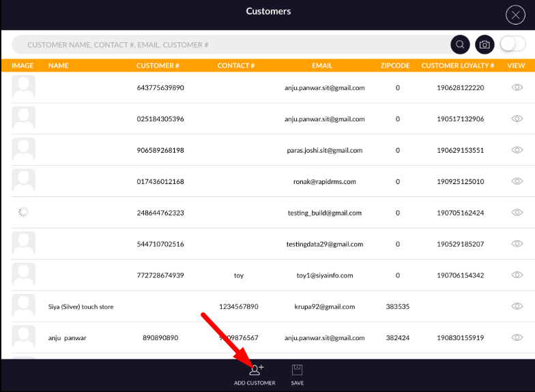The width and height of the screenshot is (535, 392).
Task: Open the camera scan icon
Action: tap(485, 44)
